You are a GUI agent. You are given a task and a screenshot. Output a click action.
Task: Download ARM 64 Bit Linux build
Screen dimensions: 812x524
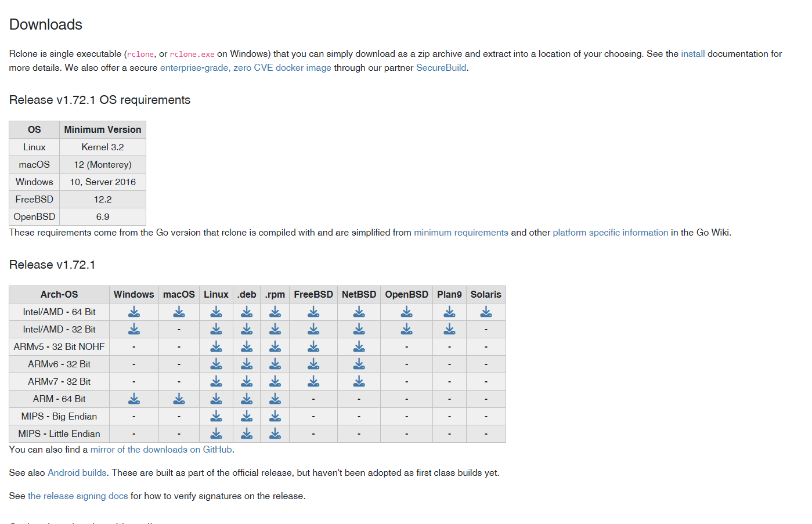pos(216,399)
